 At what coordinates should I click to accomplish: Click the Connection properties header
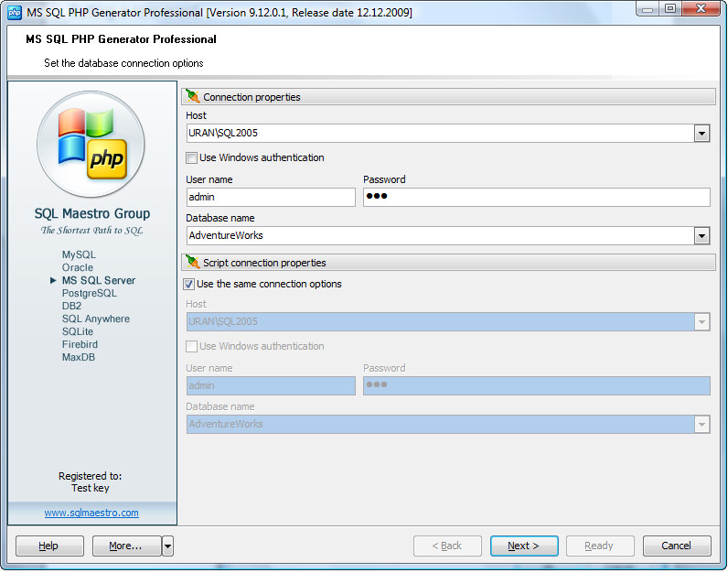coord(448,97)
